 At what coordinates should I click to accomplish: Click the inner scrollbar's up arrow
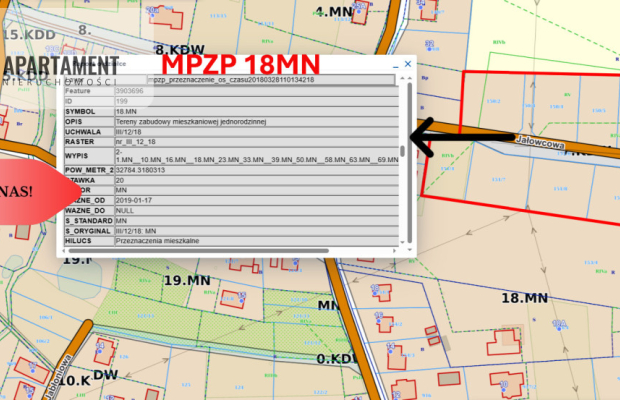point(403,78)
